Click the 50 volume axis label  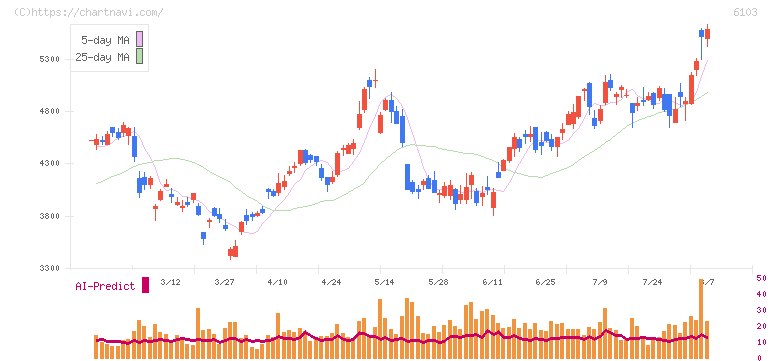(x=761, y=278)
